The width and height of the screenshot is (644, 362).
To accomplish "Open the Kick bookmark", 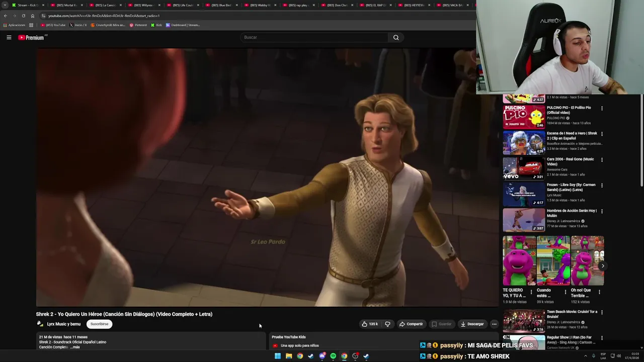I will click(157, 25).
